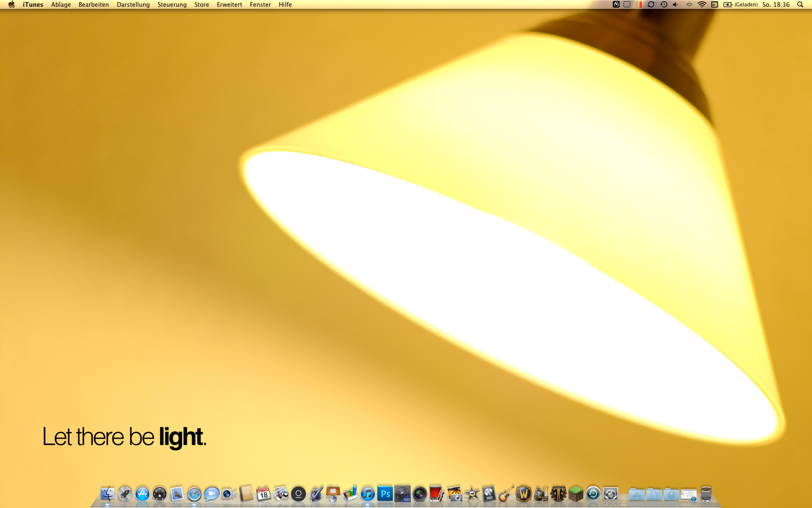
Task: Launch Keynote podium icon in dock
Action: (x=333, y=494)
